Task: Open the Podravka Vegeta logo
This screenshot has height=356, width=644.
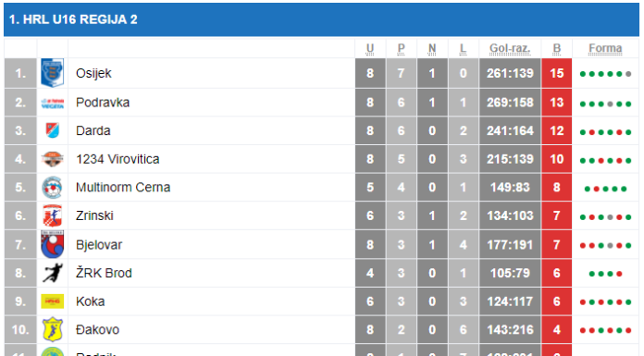Action: (53, 103)
